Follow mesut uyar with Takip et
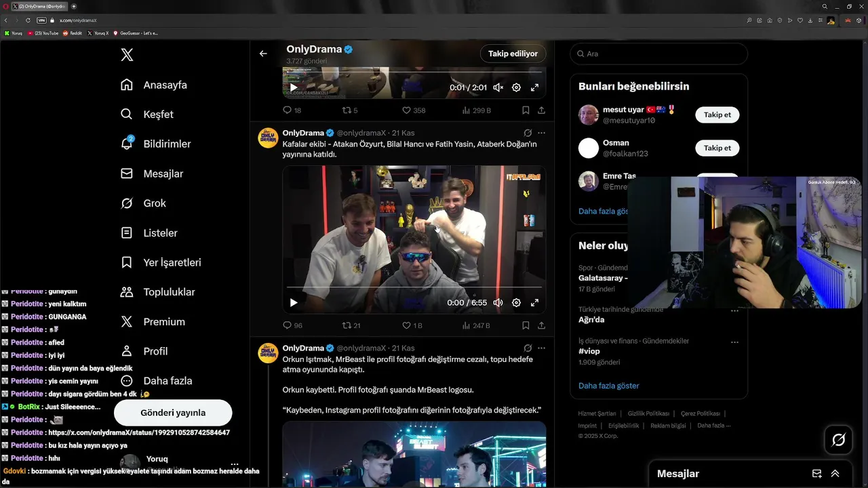This screenshot has width=868, height=488. click(x=717, y=115)
